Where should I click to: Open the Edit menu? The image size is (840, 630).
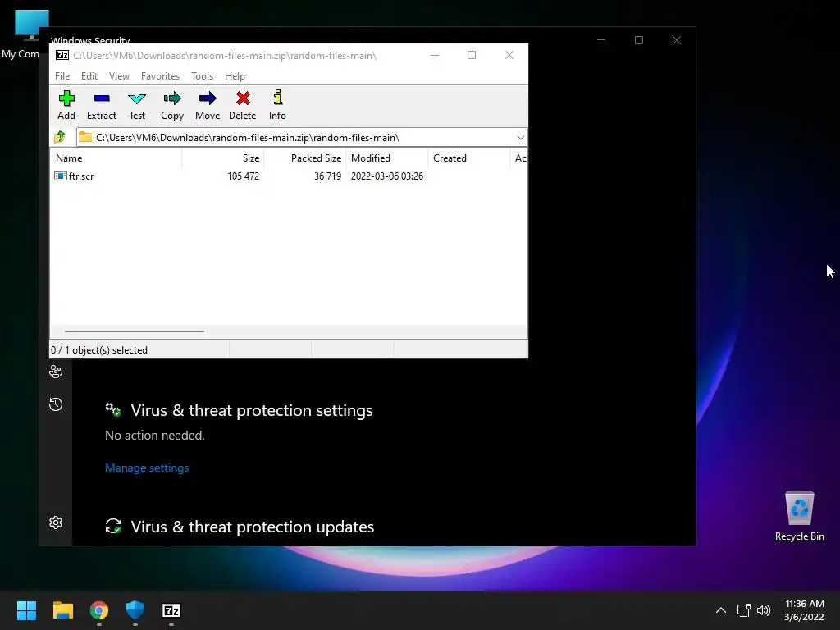pyautogui.click(x=89, y=76)
